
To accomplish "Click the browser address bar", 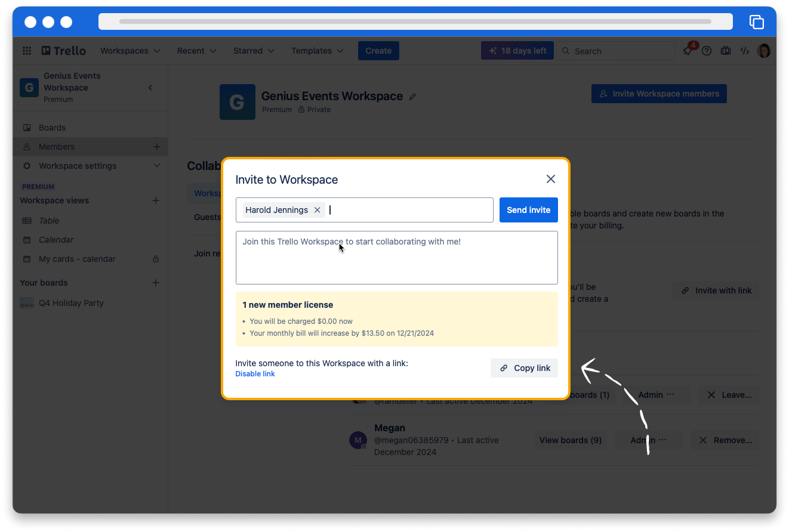I will 415,21.
